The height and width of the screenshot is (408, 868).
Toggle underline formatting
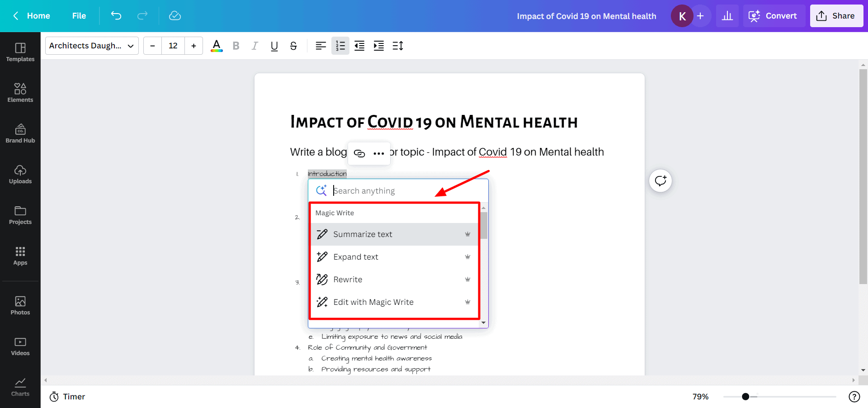point(274,46)
